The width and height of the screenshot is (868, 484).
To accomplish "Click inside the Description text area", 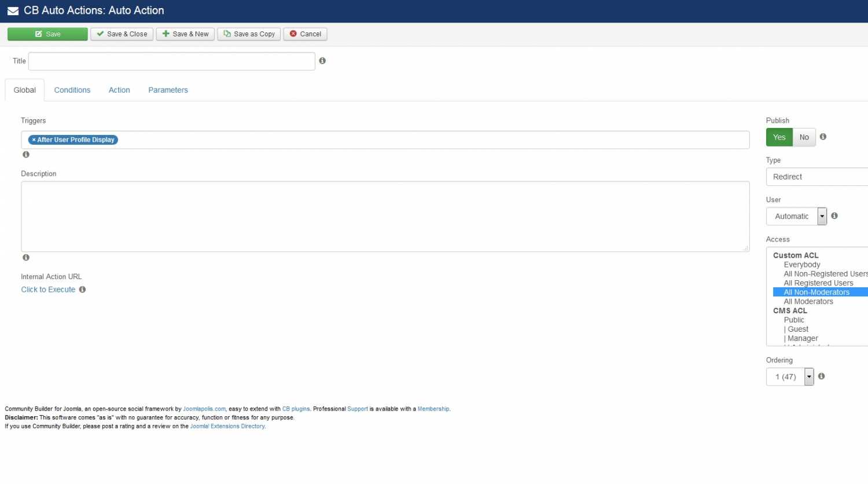I will coord(385,217).
